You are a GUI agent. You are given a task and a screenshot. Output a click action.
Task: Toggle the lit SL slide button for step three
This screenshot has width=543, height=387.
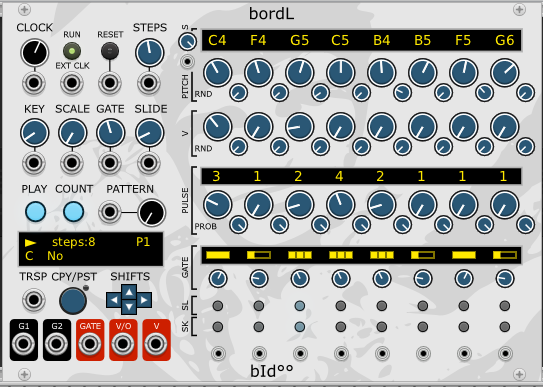(x=300, y=306)
